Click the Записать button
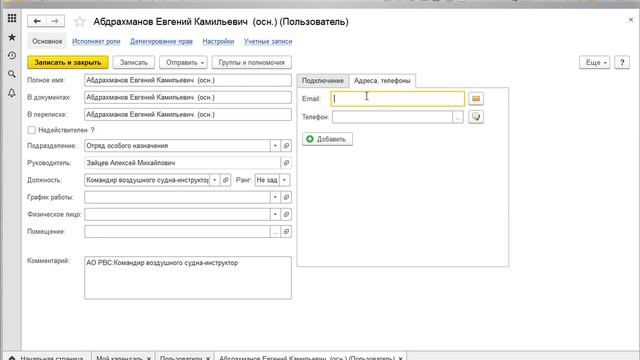The width and height of the screenshot is (640, 360). (x=133, y=62)
